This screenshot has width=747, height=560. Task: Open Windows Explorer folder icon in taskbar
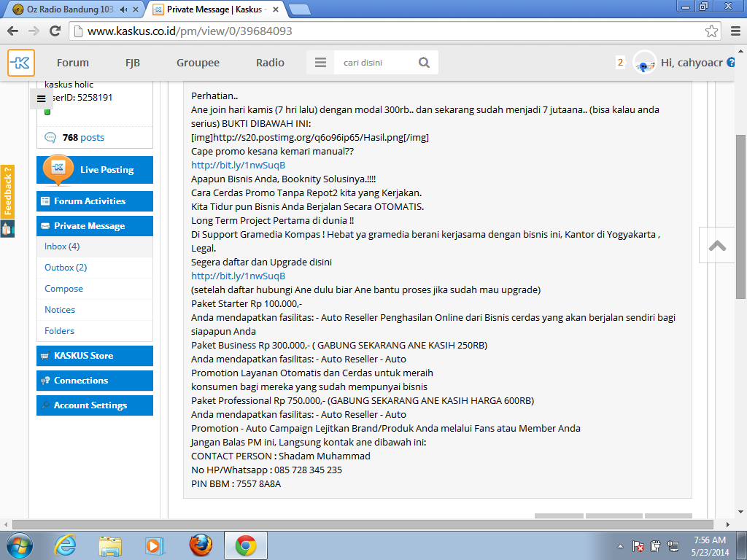110,545
